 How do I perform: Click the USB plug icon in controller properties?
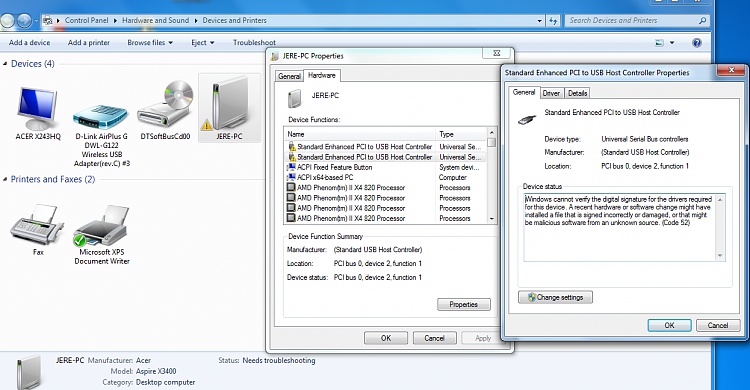(x=527, y=119)
